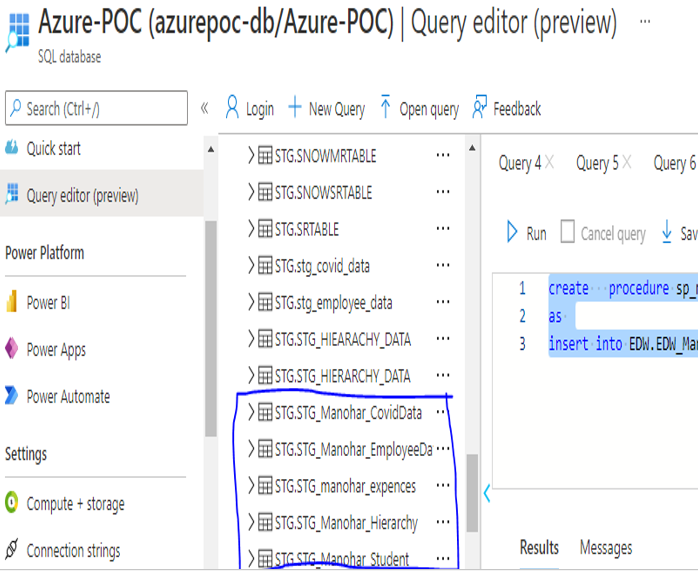Click the Cancel query button
The width and height of the screenshot is (698, 571).
[603, 233]
